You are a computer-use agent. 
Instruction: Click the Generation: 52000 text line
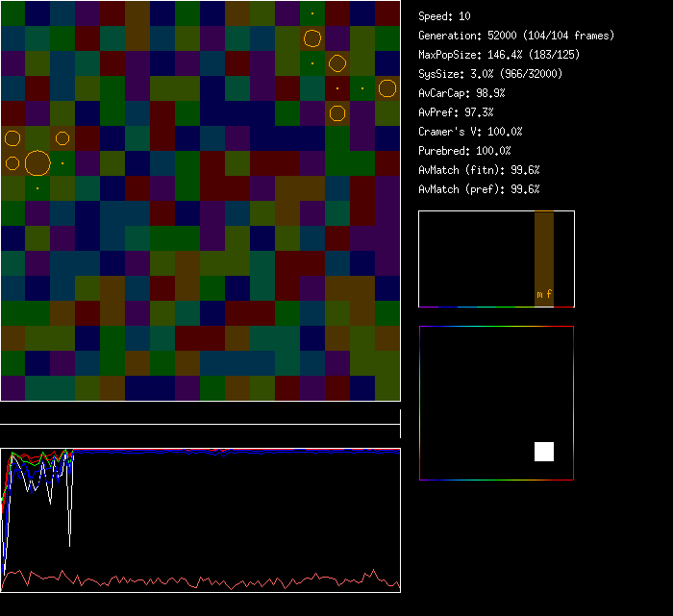click(x=516, y=36)
